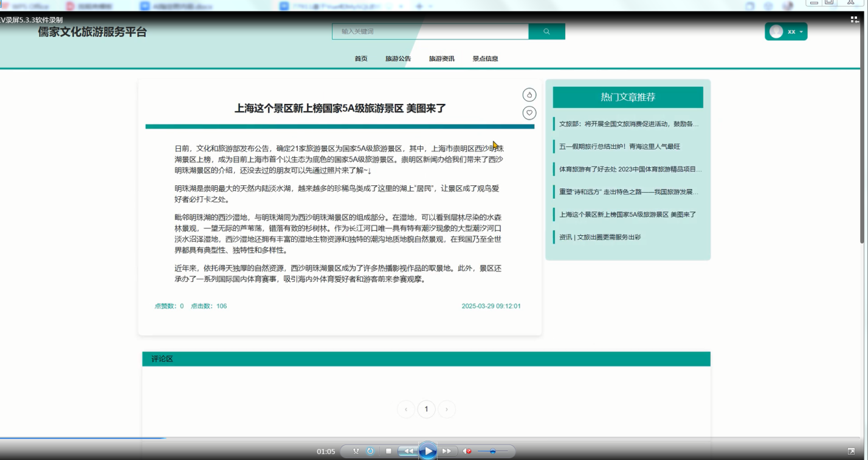Go to next comments page arrow
The height and width of the screenshot is (460, 868).
[x=447, y=410]
